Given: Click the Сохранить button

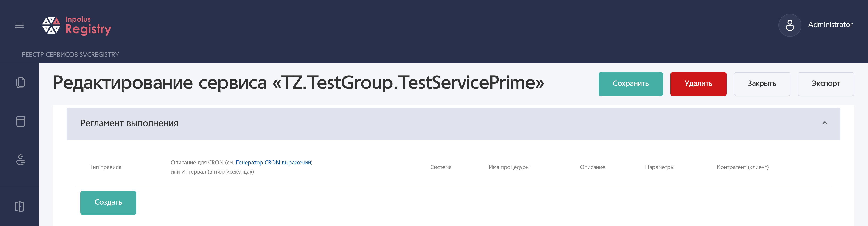Looking at the screenshot, I should point(630,84).
